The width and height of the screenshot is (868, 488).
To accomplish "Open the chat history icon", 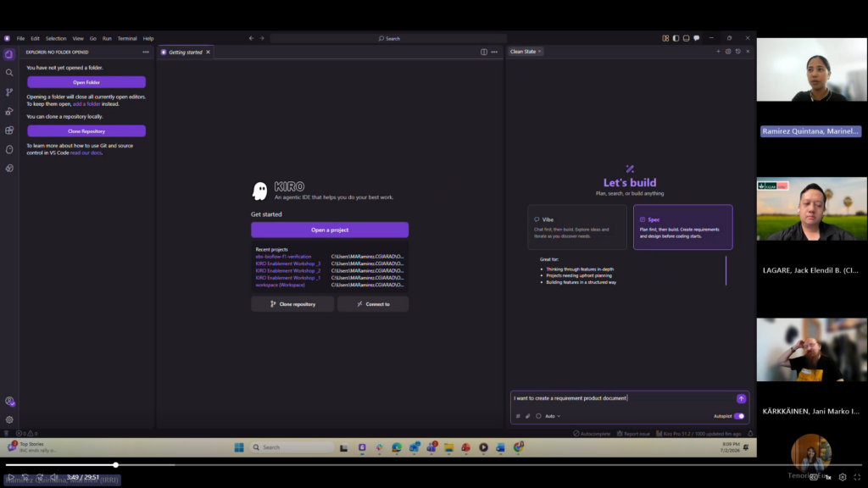I will tap(738, 52).
